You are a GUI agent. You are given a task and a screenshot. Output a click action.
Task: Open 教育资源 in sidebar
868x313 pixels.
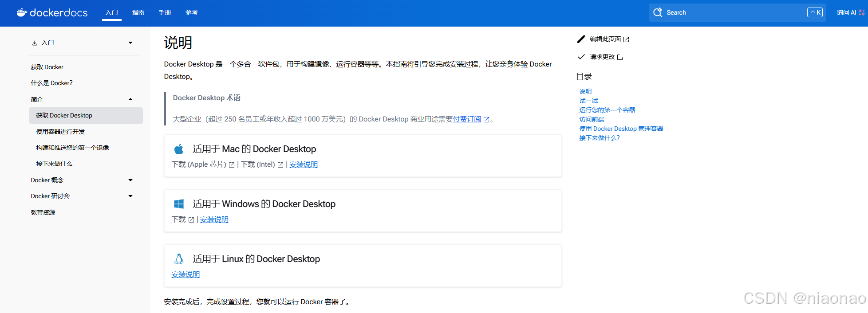click(43, 212)
